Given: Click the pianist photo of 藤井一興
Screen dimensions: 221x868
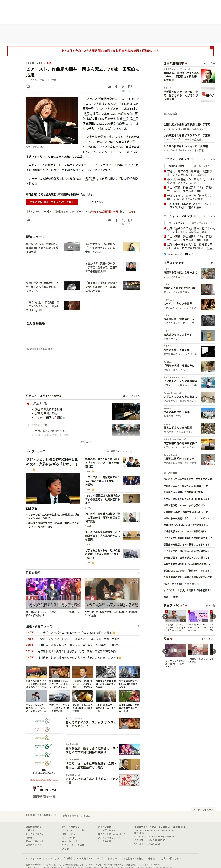Looking at the screenshot, I should 52,120.
